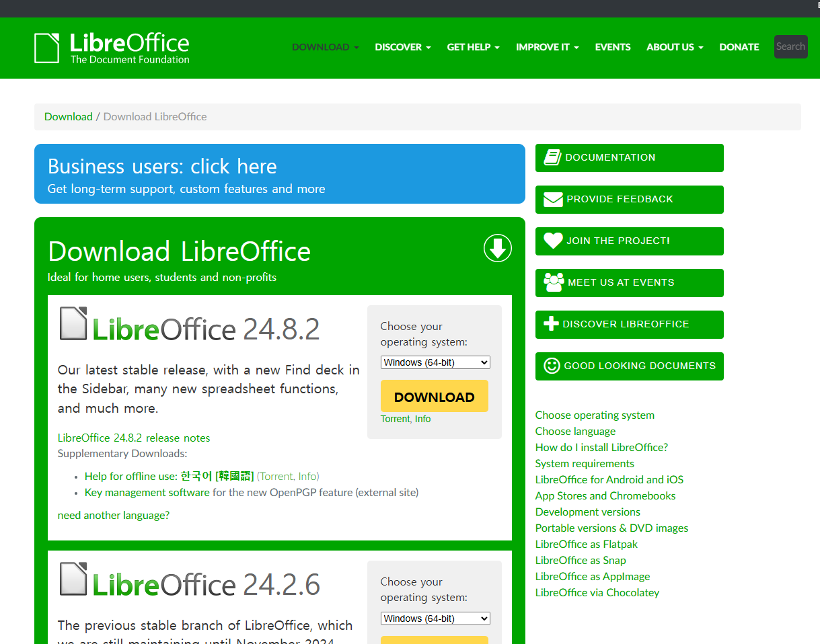Click Choose language link
Viewport: 820px width, 644px height.
(x=575, y=431)
